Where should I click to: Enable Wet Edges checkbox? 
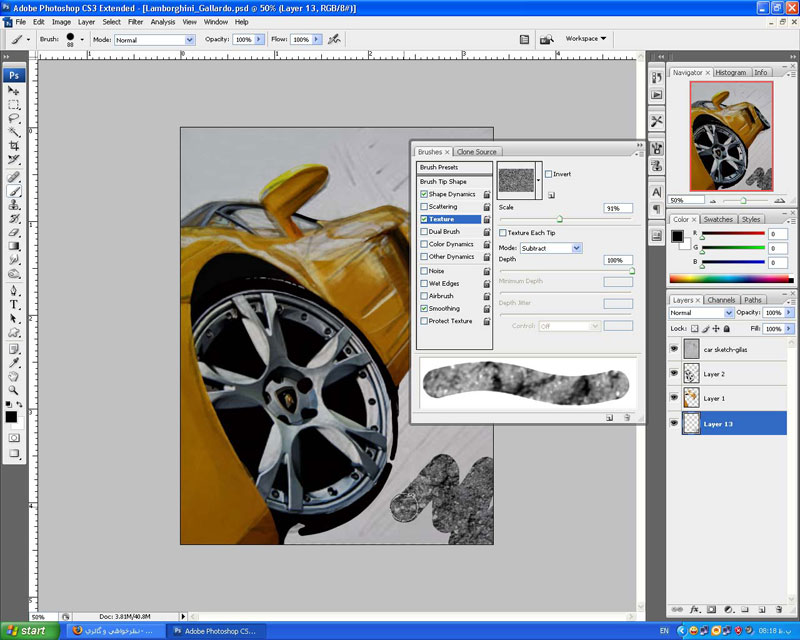[424, 283]
